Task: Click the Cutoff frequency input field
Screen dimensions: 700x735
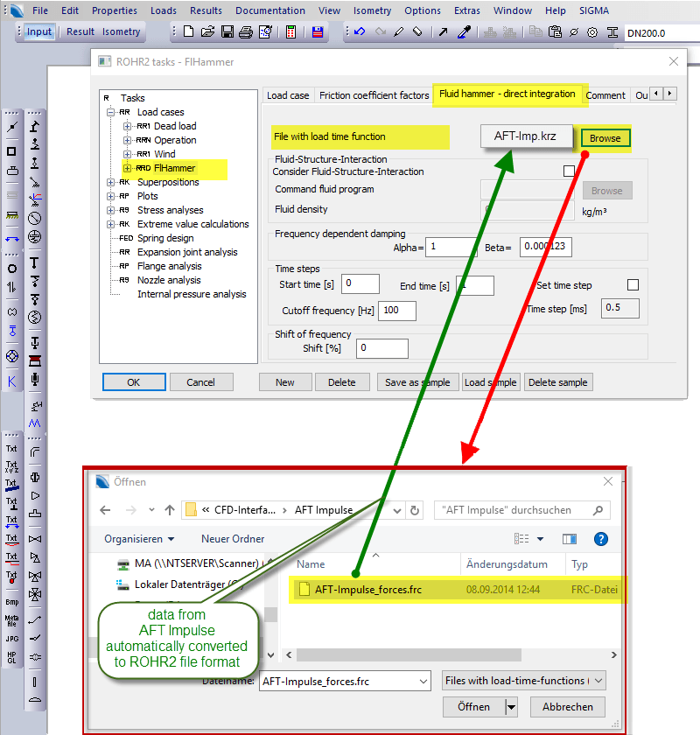Action: coord(397,311)
